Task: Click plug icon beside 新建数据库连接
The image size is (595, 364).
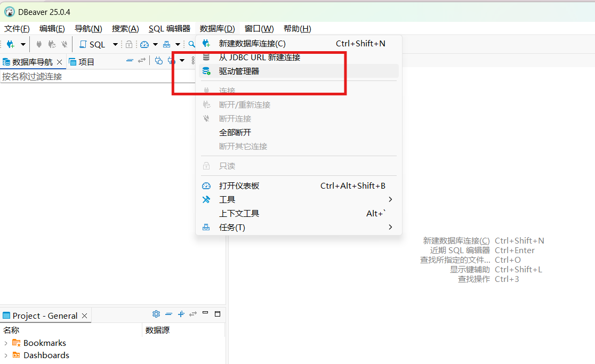Action: point(206,44)
